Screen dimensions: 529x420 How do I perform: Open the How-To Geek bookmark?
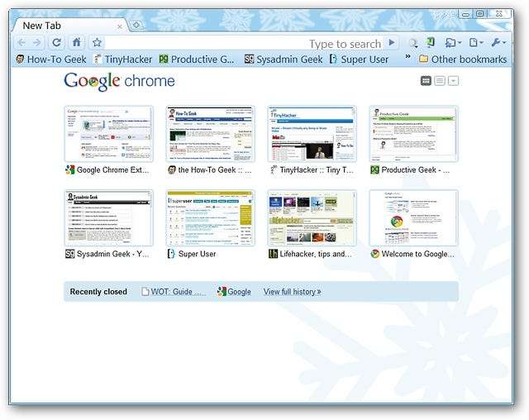51,60
